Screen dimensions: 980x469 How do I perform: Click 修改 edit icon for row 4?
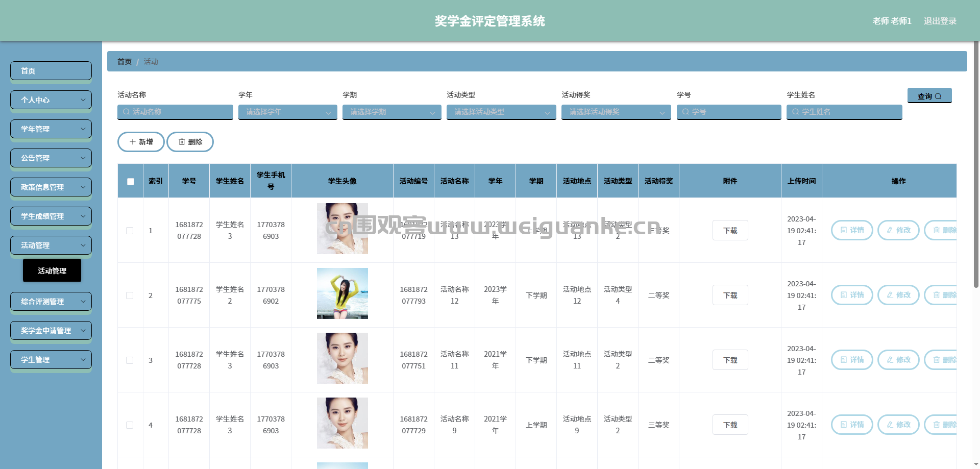tap(898, 425)
